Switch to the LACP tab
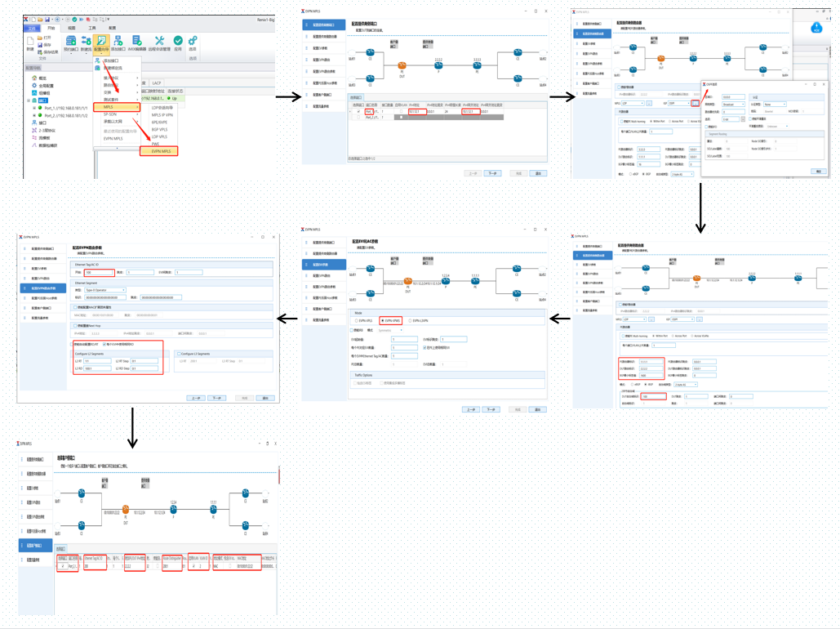Image resolution: width=840 pixels, height=629 pixels. [x=157, y=83]
